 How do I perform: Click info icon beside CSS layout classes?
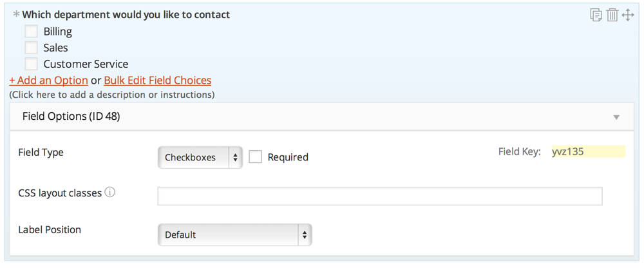(x=110, y=192)
